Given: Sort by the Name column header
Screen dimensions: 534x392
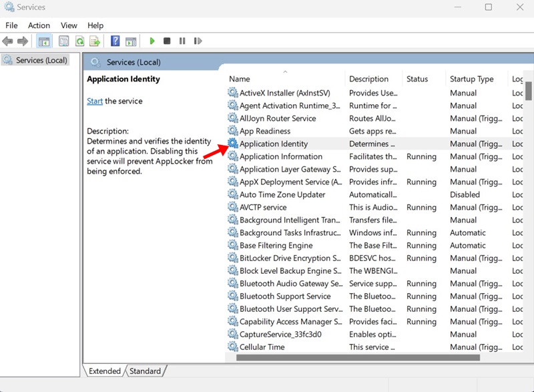Looking at the screenshot, I should click(x=286, y=79).
